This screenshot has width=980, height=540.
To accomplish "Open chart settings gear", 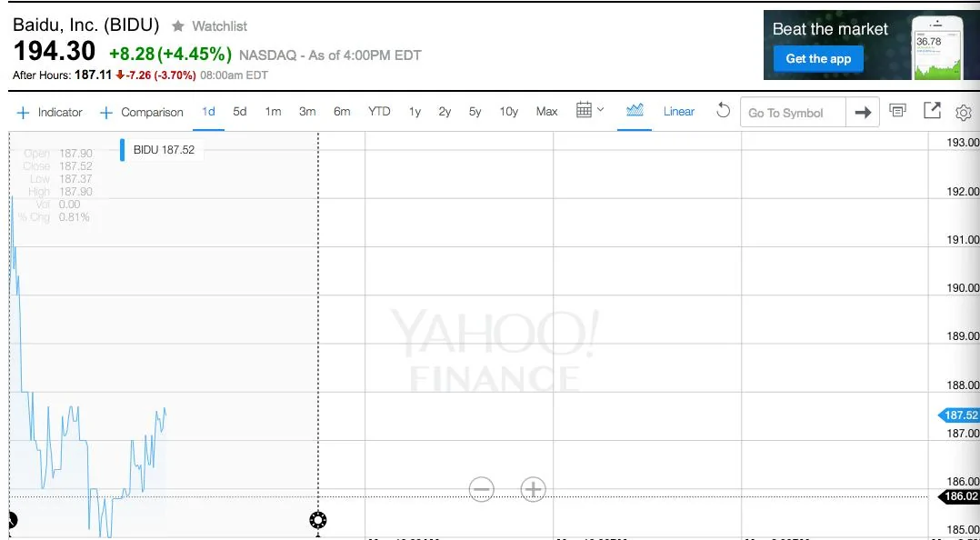I will (x=964, y=113).
